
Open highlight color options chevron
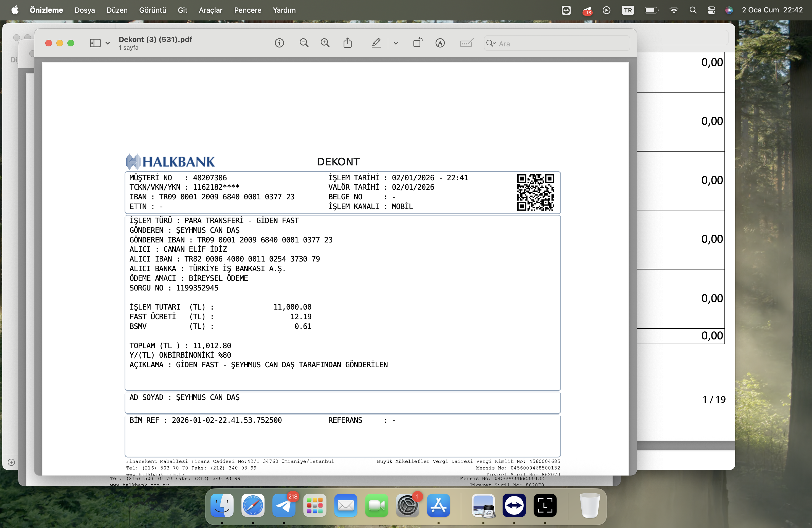[x=396, y=43]
